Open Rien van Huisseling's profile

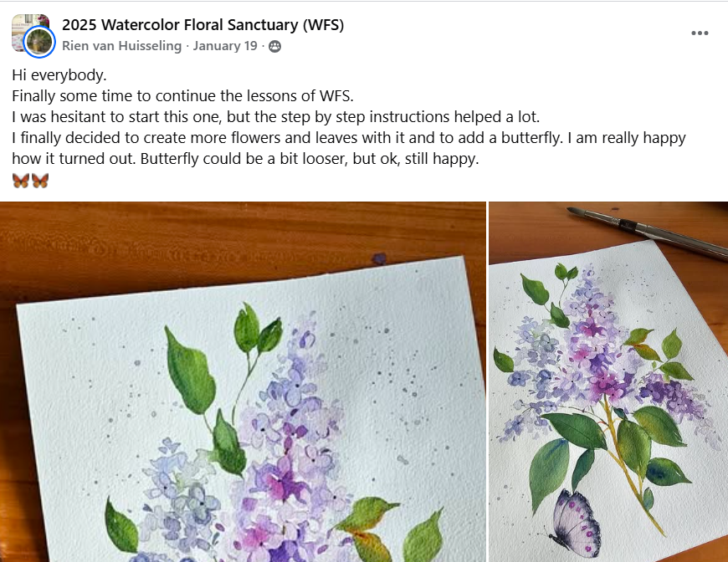click(121, 46)
